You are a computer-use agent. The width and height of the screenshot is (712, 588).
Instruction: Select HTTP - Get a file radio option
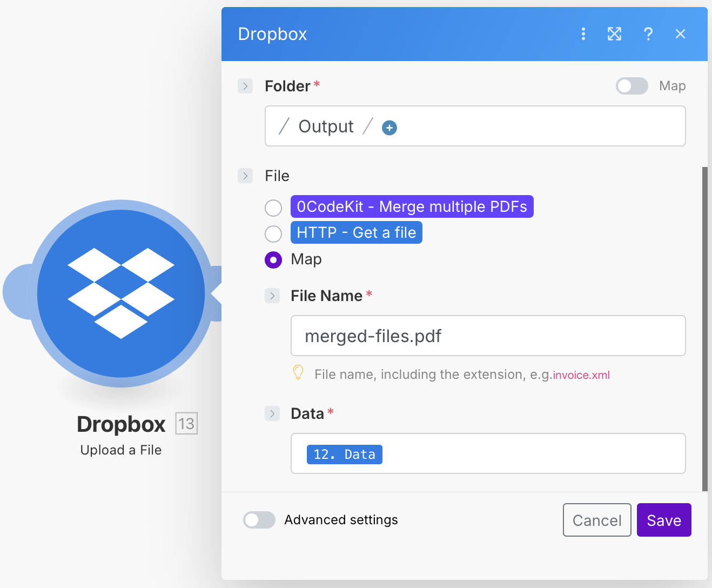273,234
